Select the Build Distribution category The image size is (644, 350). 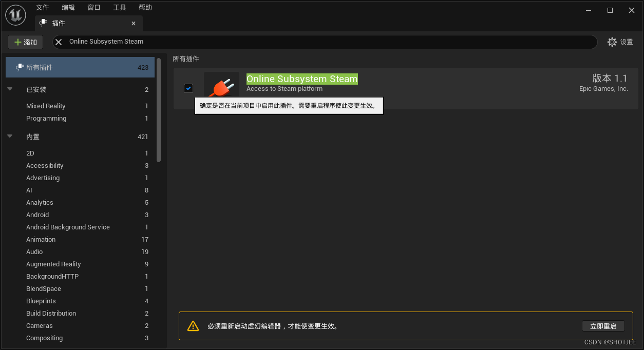point(80,313)
